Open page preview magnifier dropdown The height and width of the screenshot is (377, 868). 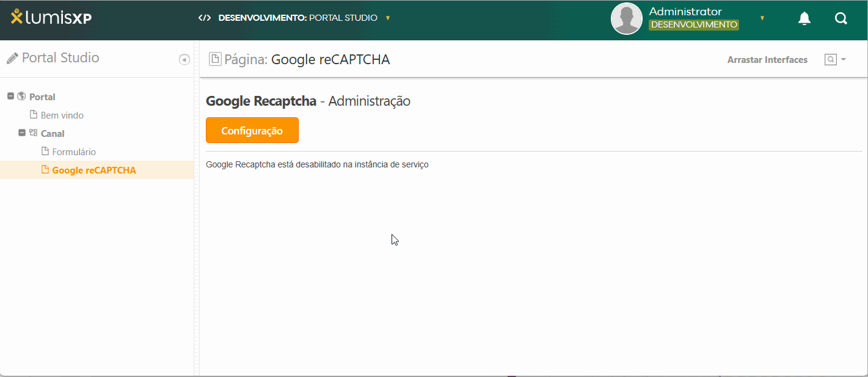pyautogui.click(x=835, y=59)
